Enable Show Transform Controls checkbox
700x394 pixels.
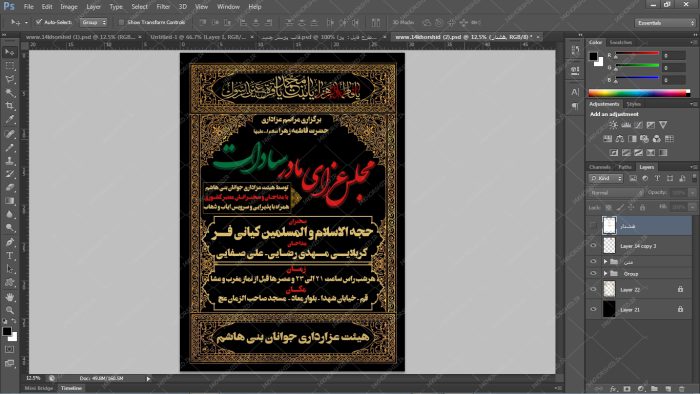(x=121, y=22)
